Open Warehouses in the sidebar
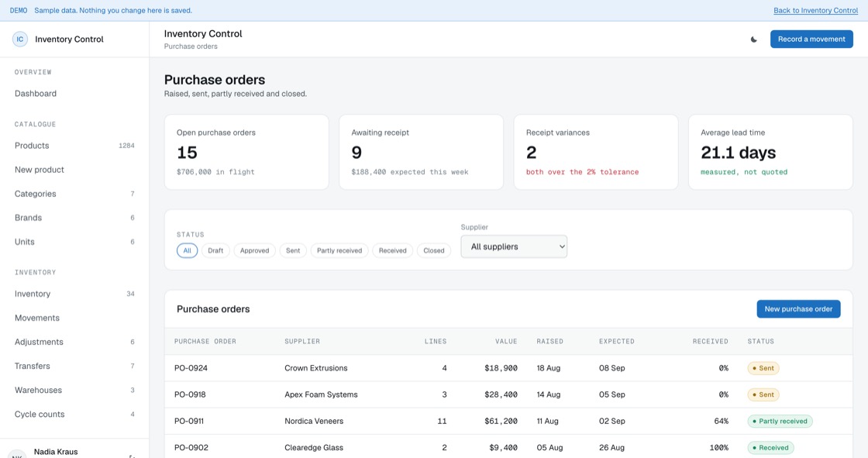868x458 pixels. 74,390
